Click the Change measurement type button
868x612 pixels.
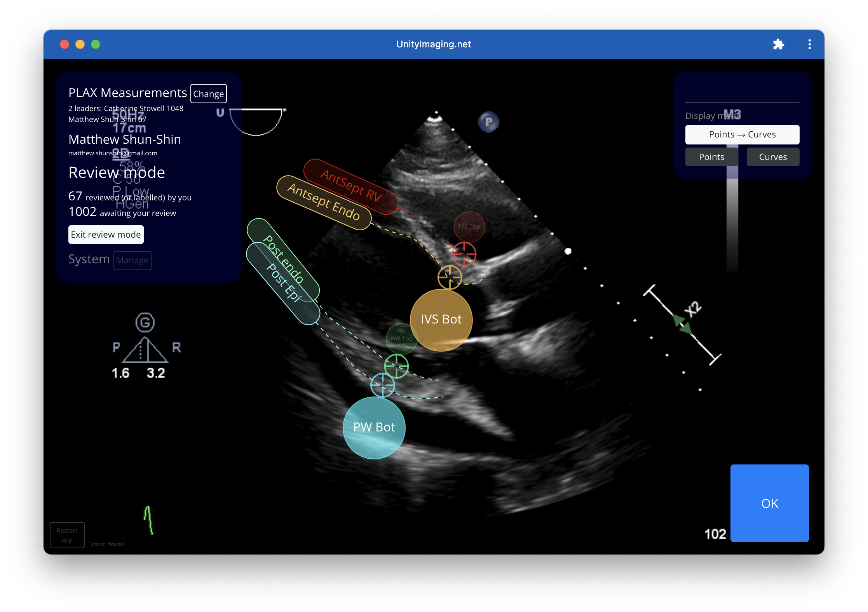coord(209,94)
